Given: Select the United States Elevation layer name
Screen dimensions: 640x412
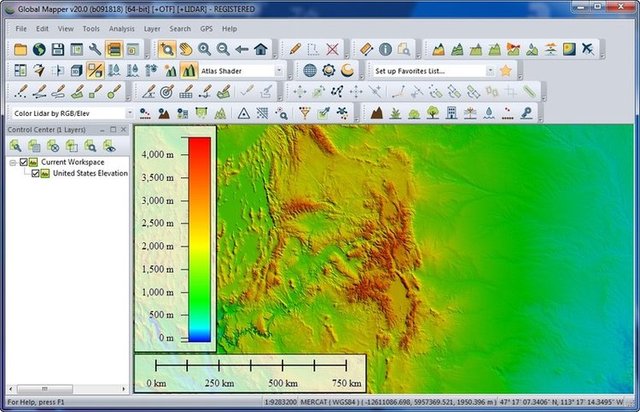Looking at the screenshot, I should [90, 173].
